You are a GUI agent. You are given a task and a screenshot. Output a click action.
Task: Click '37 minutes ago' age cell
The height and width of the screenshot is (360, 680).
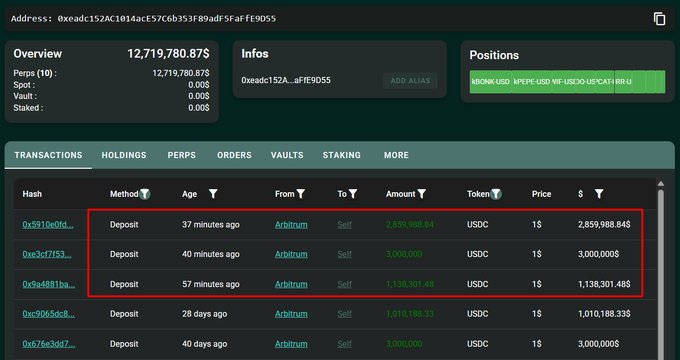pos(211,225)
